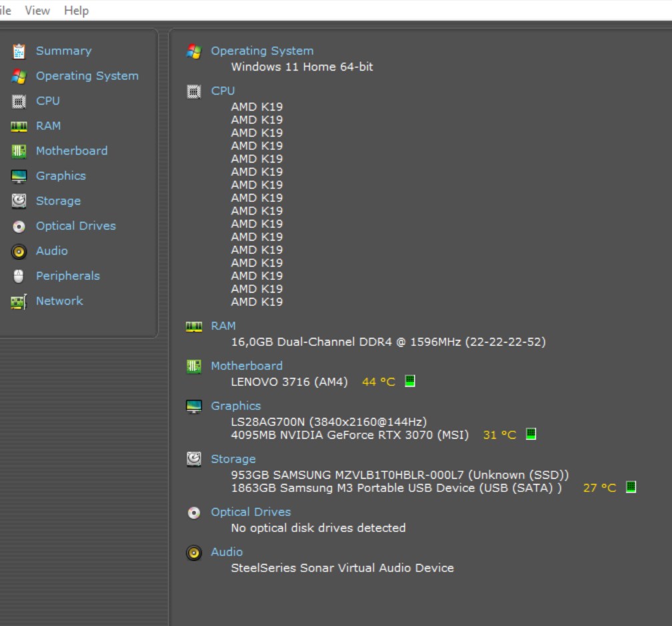Click the Operating System heading link in summary
The width and height of the screenshot is (672, 626).
pyautogui.click(x=262, y=51)
